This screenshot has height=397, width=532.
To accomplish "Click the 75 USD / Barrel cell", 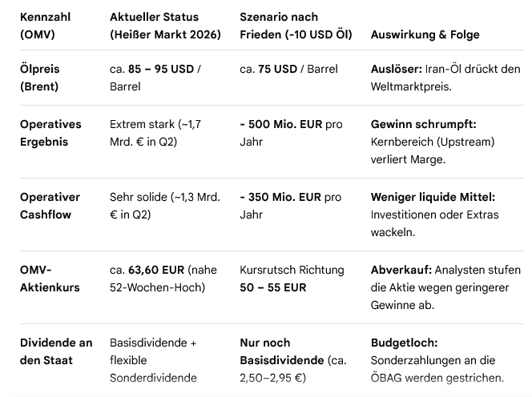I will coord(288,69).
